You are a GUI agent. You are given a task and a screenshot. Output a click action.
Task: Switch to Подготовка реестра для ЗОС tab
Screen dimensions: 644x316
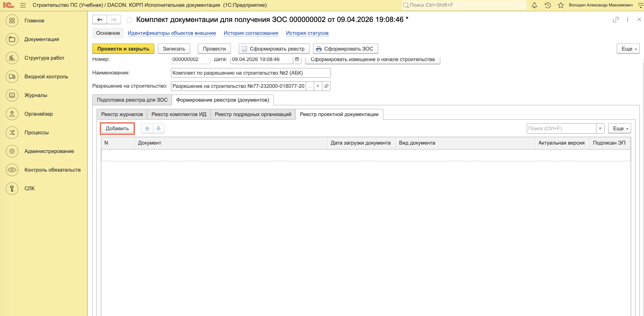coord(132,100)
